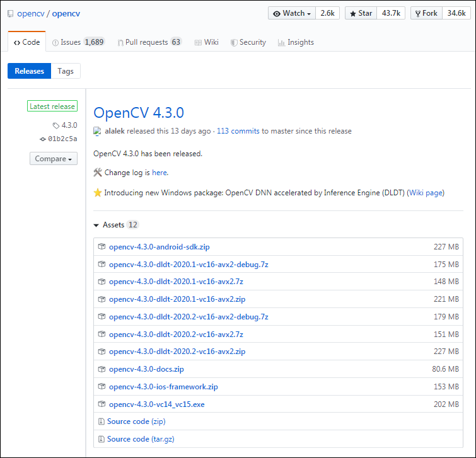Open the Wiki tab

[206, 42]
